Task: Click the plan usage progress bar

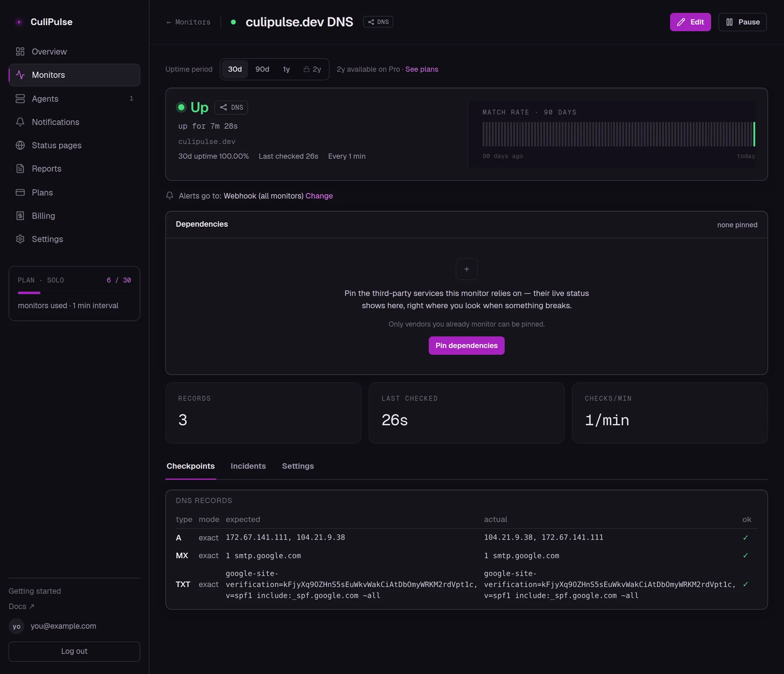Action: point(74,293)
